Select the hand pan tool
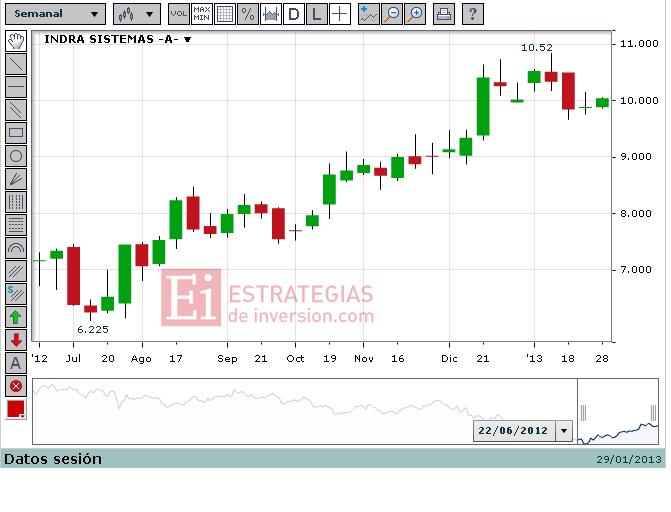This screenshot has width=671, height=512. click(16, 41)
